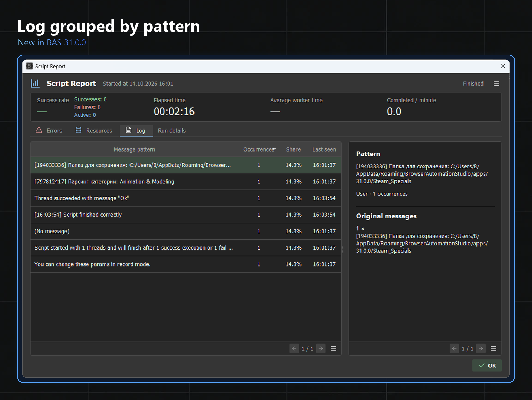Click the 16:03:54 time in Thread succeeded row
The width and height of the screenshot is (532, 400).
[x=324, y=198]
